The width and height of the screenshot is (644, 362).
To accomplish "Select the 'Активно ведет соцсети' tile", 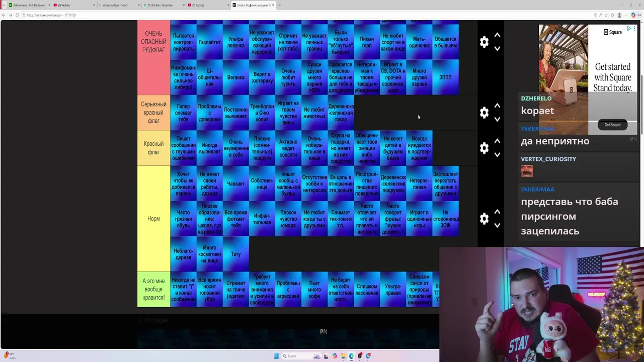I will [288, 148].
